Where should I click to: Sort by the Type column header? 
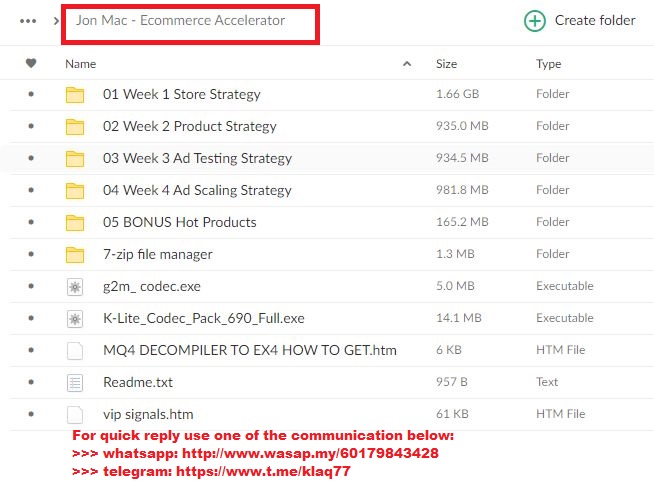pyautogui.click(x=548, y=64)
